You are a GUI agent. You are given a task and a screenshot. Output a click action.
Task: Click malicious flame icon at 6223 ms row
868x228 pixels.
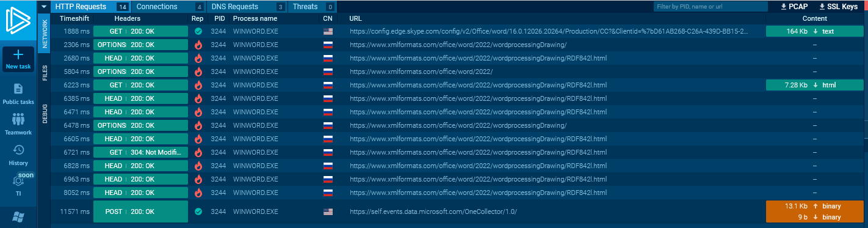[198, 85]
